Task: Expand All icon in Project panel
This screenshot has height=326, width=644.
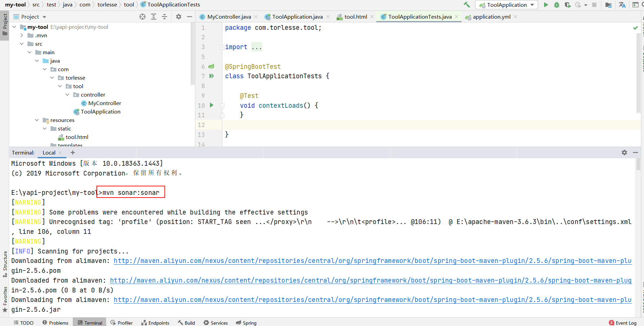Action: point(154,17)
